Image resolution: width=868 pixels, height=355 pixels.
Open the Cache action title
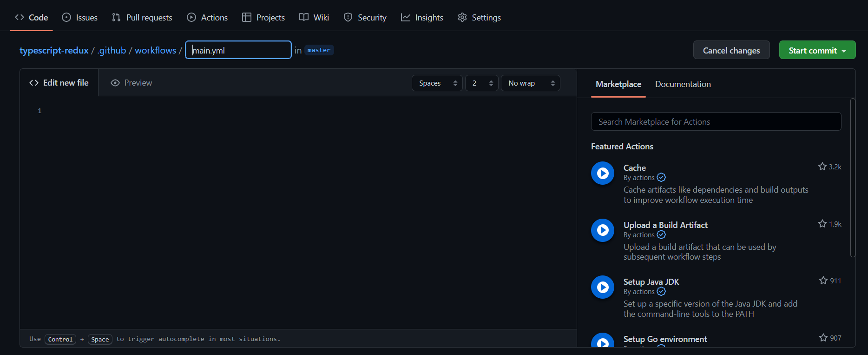pos(635,167)
